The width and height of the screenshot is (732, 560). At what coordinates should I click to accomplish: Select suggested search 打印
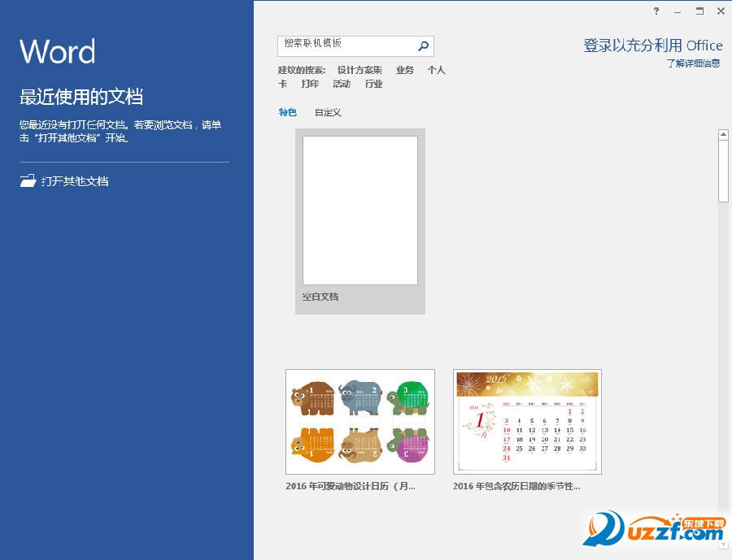310,84
